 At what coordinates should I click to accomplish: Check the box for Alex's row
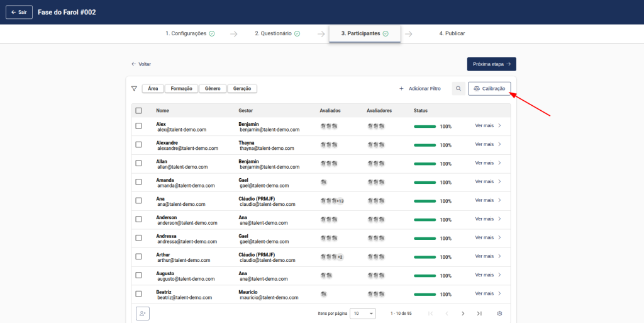(x=138, y=126)
